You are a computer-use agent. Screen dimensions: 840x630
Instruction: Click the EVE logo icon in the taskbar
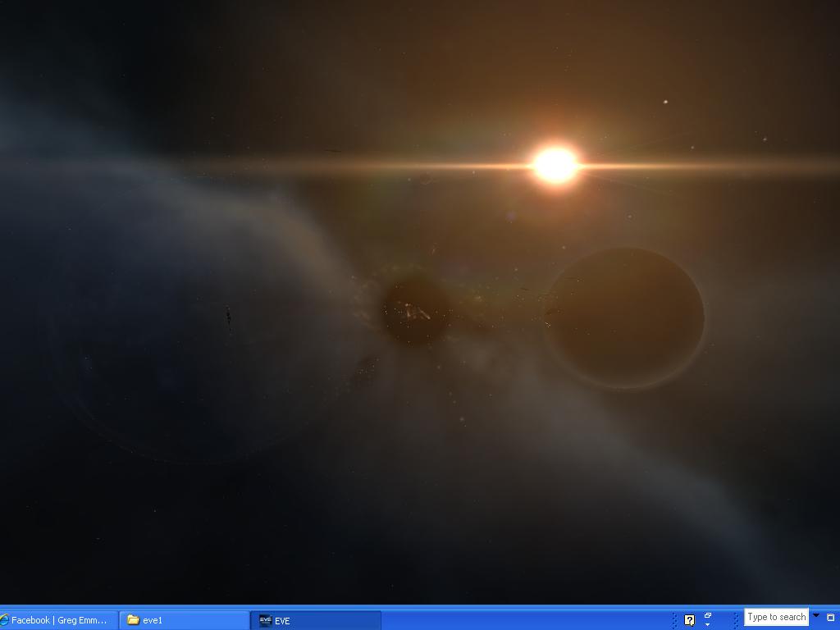pos(266,620)
